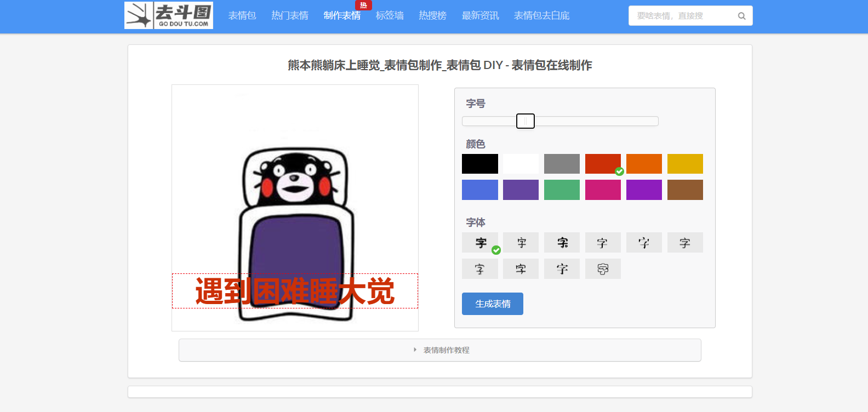Choose the sixth font in the first font row

pyautogui.click(x=685, y=243)
